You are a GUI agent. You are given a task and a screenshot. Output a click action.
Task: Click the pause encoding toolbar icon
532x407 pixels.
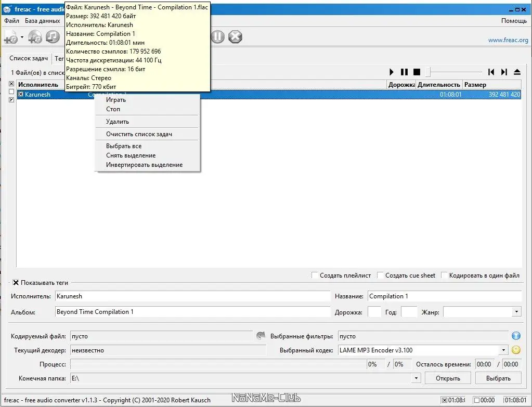(217, 37)
